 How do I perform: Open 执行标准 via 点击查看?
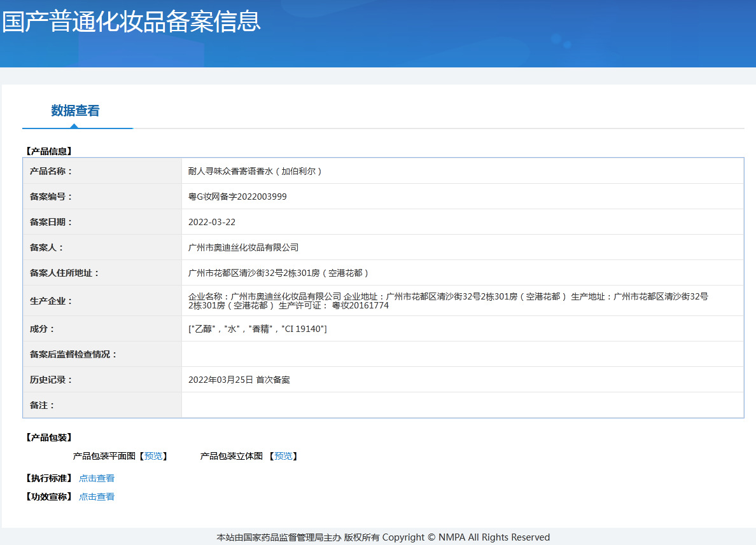coord(97,478)
